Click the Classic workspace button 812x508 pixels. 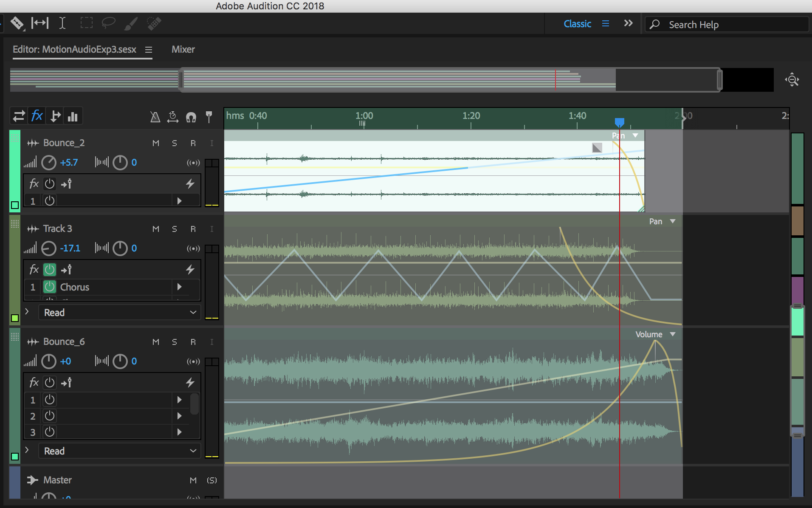(x=577, y=24)
